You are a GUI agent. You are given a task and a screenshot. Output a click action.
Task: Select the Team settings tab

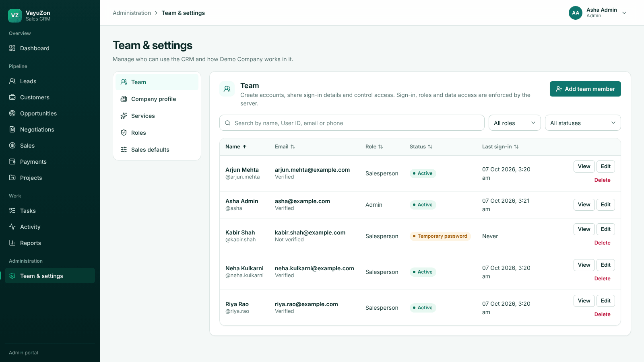[157, 82]
